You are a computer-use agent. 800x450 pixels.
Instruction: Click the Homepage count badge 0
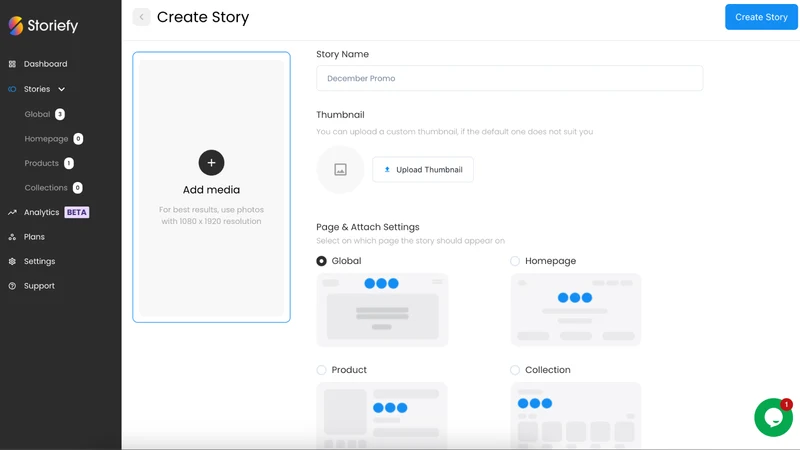78,139
